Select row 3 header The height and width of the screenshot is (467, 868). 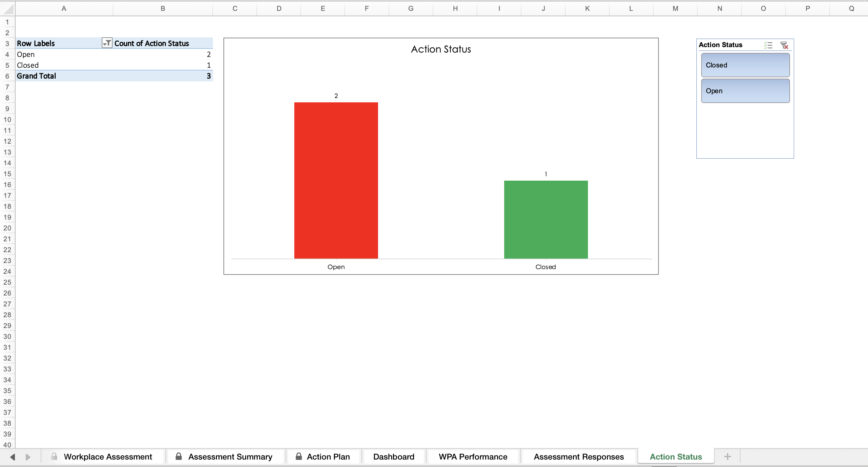[7, 43]
